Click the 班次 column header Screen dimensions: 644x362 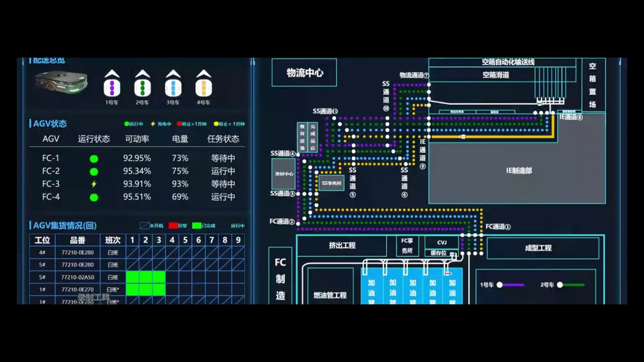point(113,240)
